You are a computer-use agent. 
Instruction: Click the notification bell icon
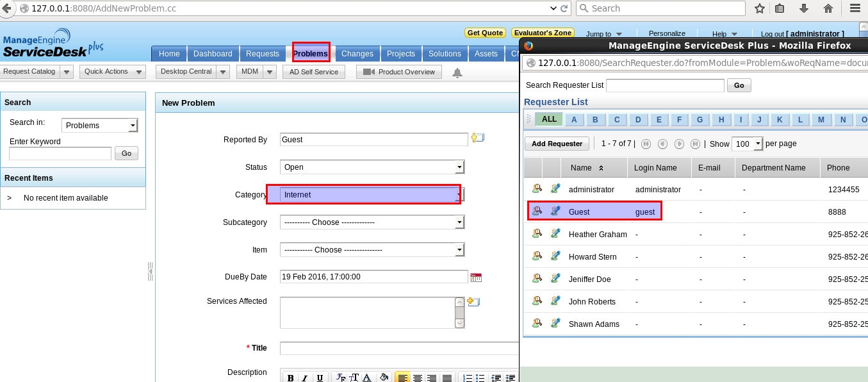(x=457, y=72)
